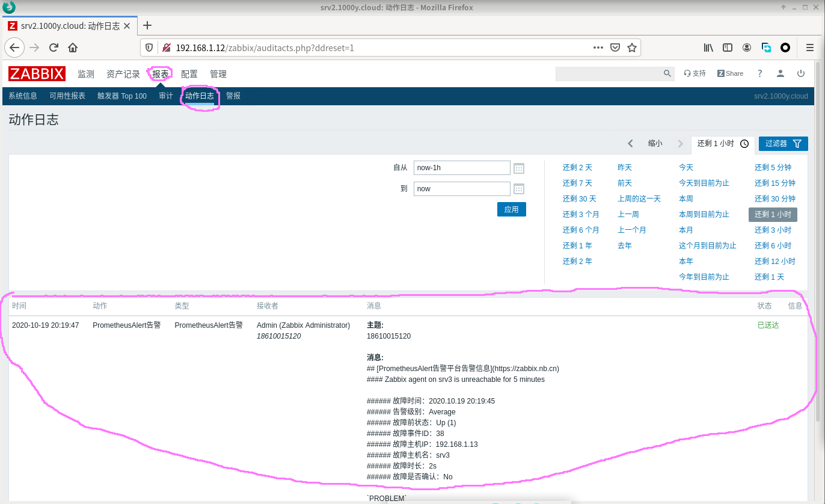Click the 缩小 zoom out link
The image size is (825, 504).
[655, 144]
